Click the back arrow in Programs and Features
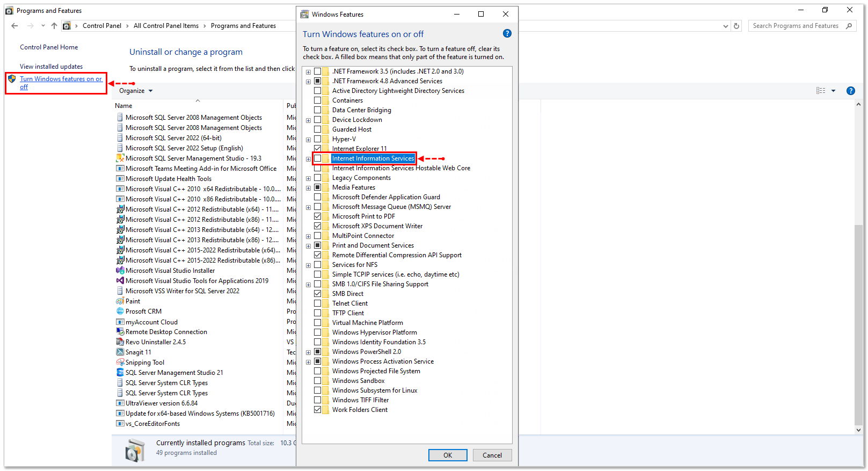This screenshot has height=471, width=868. [14, 26]
